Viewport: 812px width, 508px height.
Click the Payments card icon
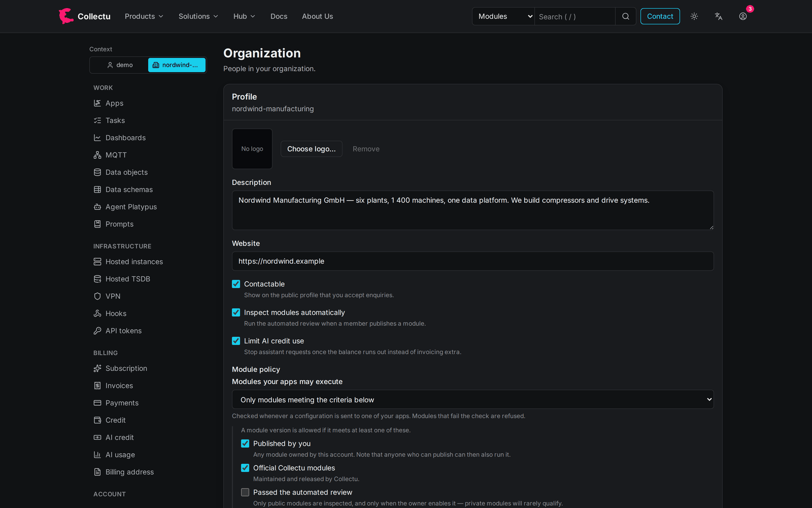(97, 403)
